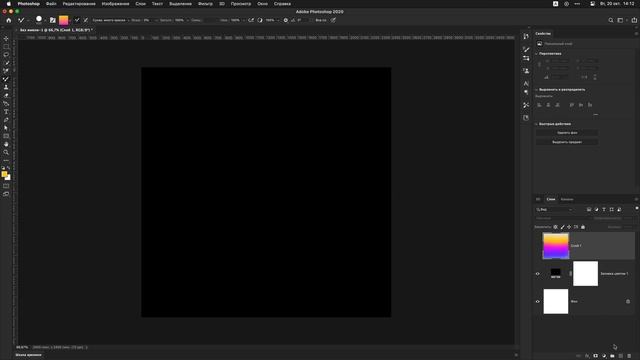The height and width of the screenshot is (360, 640).
Task: Open the Изображение menu
Action: tap(116, 4)
